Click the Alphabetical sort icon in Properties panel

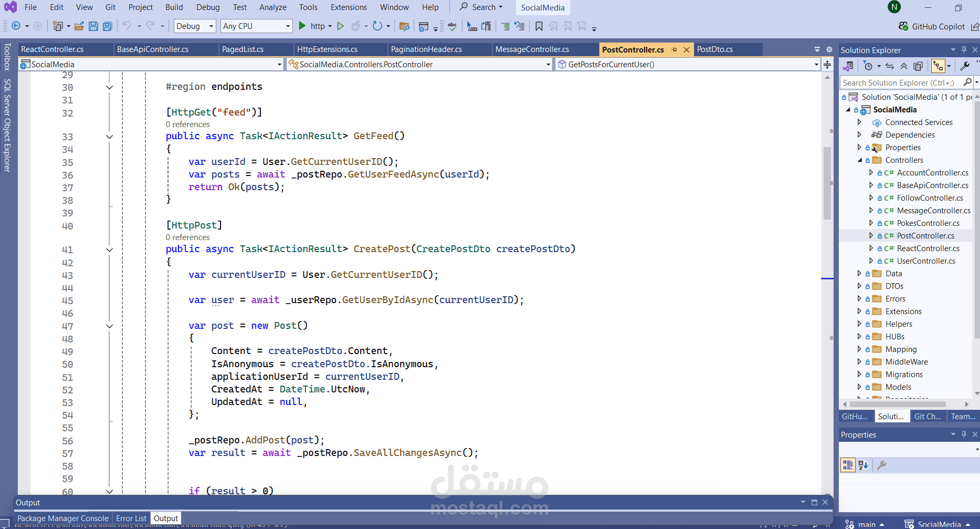click(x=863, y=465)
